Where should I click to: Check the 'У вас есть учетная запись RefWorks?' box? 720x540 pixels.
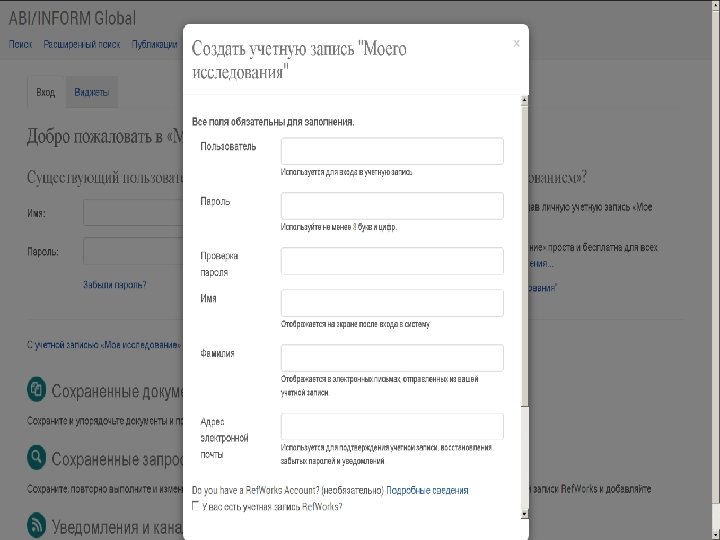[196, 506]
